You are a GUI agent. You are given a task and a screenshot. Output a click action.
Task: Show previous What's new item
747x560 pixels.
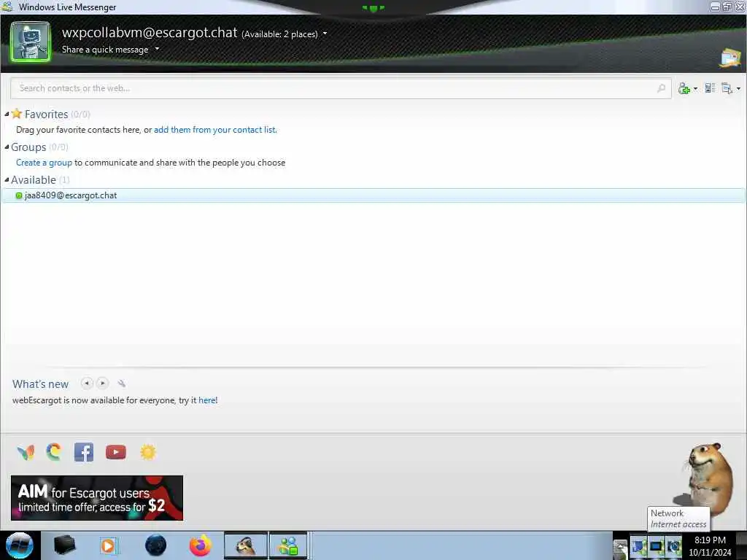point(87,384)
